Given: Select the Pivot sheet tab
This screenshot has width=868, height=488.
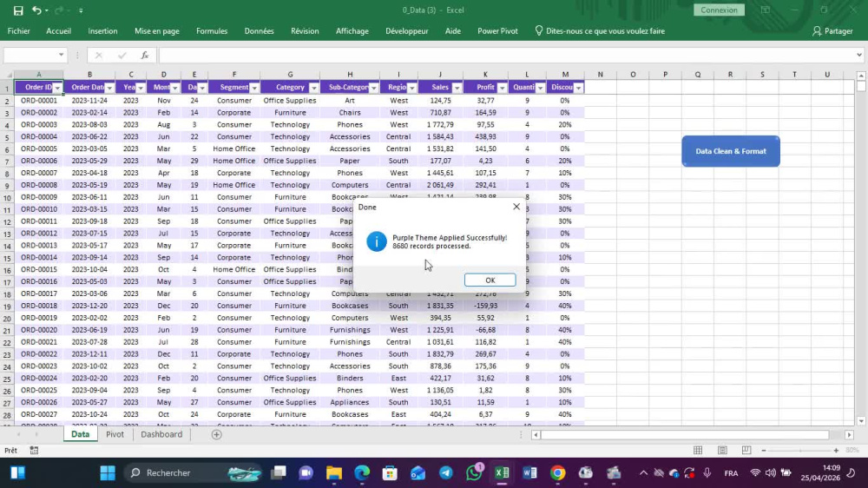Looking at the screenshot, I should (115, 434).
